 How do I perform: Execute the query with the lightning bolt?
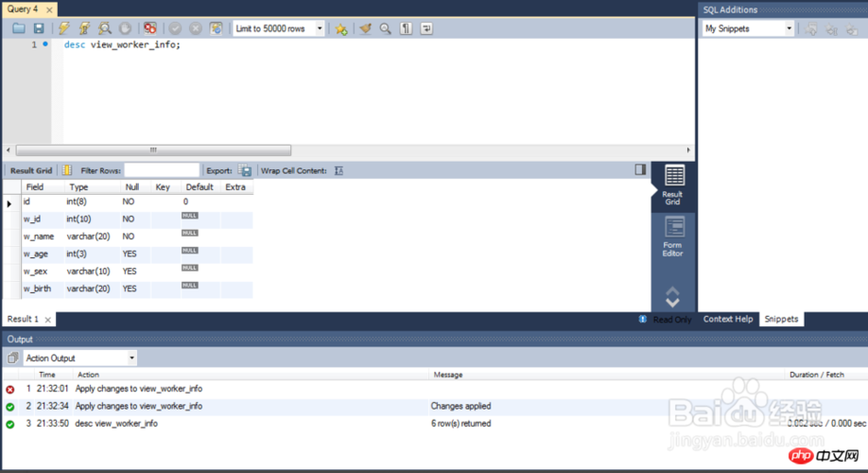[x=64, y=28]
